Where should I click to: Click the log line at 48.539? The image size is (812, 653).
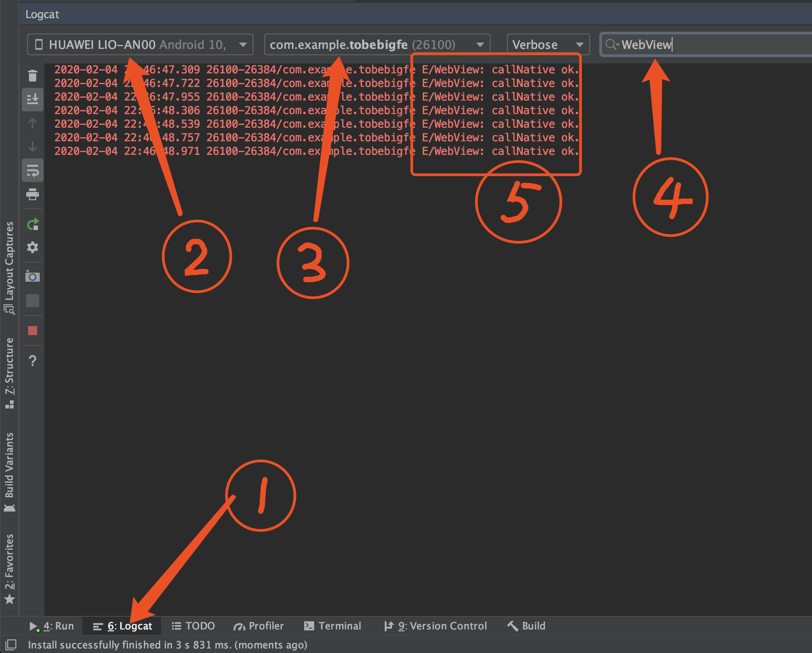(316, 124)
